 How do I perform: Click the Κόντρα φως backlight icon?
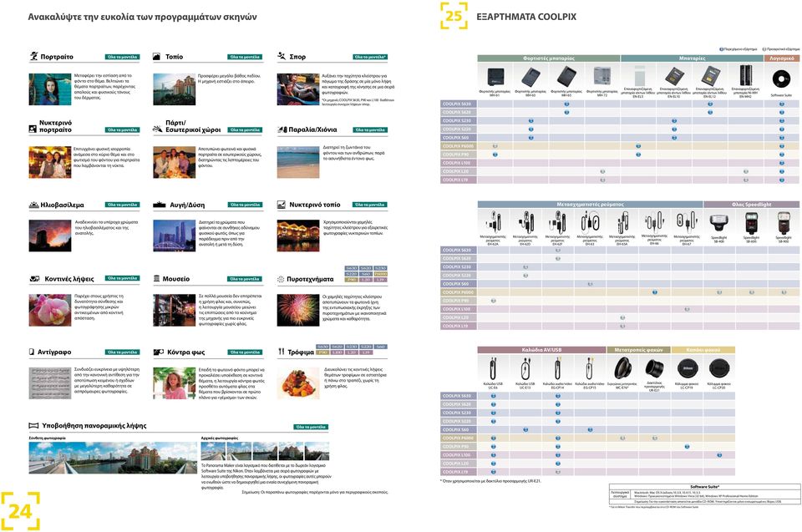coord(159,352)
